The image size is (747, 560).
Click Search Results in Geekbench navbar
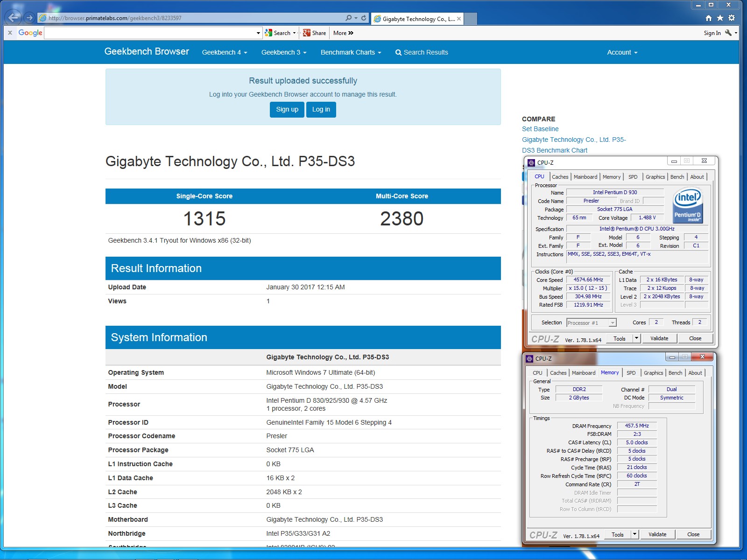pos(422,52)
